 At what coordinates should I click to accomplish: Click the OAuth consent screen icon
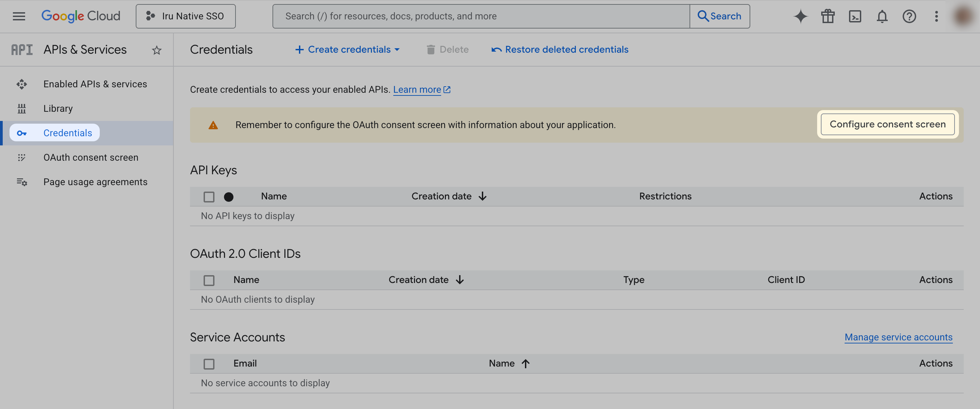22,157
